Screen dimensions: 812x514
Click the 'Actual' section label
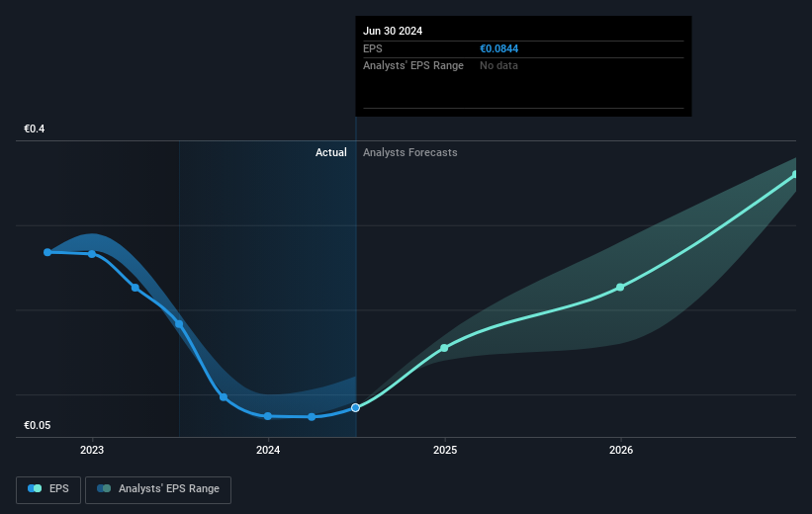point(331,152)
